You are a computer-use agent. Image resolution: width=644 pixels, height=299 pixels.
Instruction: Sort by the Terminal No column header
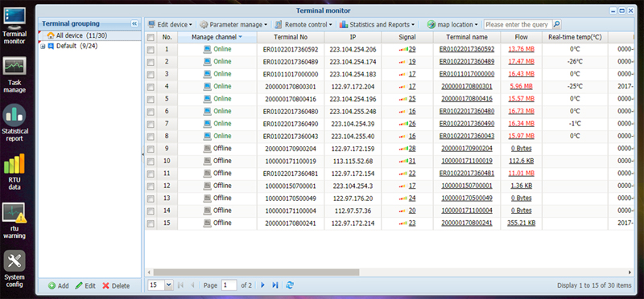[291, 37]
